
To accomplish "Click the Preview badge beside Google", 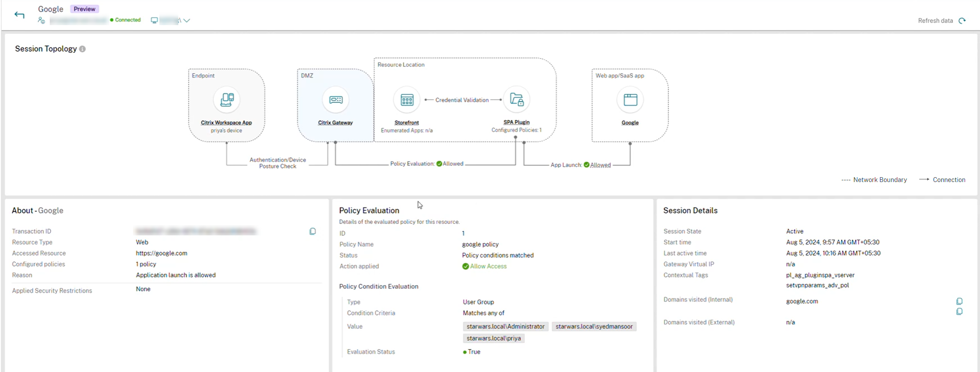I will click(x=85, y=9).
